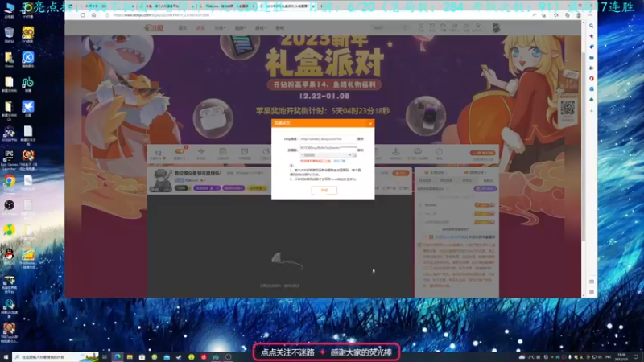Click the purple button in the chat panel

[x=485, y=189]
